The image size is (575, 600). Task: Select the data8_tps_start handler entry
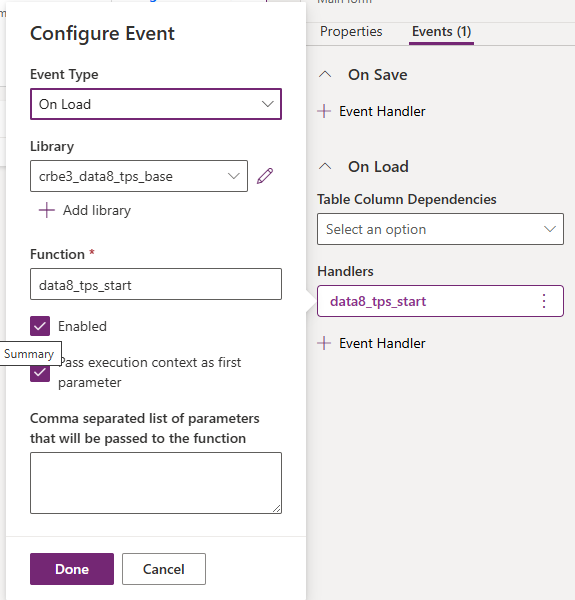click(440, 301)
